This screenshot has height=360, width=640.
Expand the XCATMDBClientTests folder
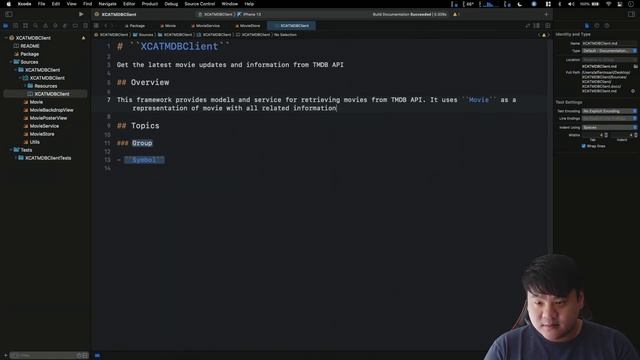pyautogui.click(x=16, y=158)
